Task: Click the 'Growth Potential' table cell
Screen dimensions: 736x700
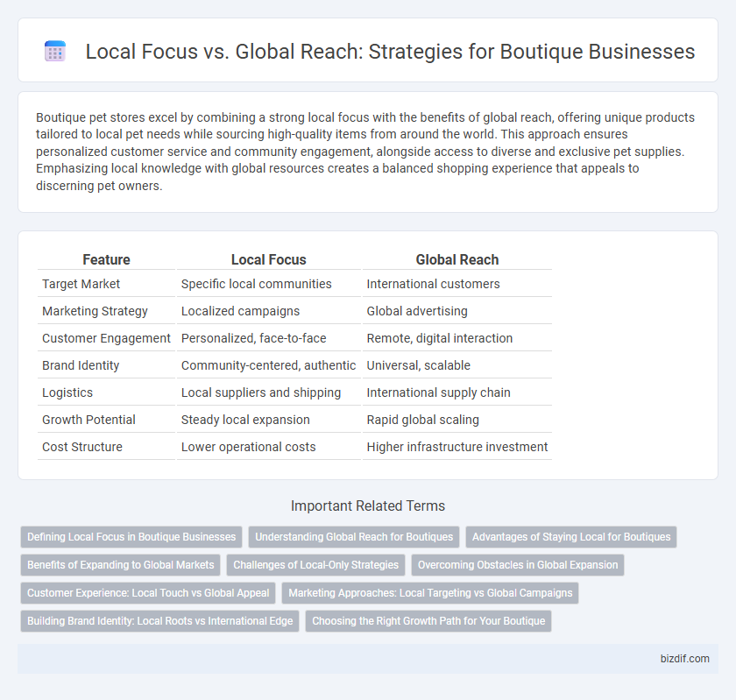Action: point(106,420)
